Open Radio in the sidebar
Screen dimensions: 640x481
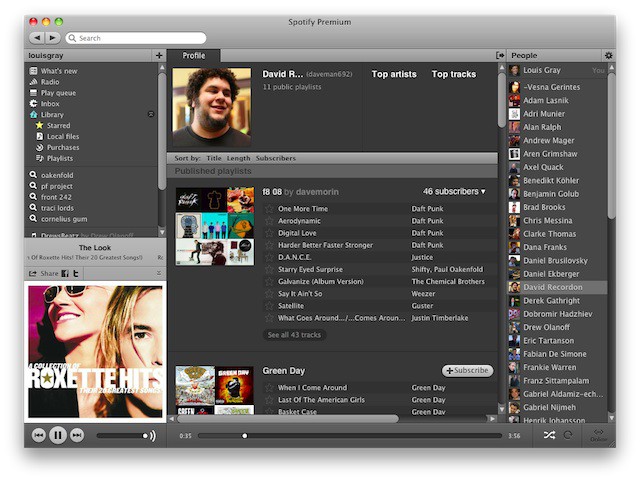[50, 82]
